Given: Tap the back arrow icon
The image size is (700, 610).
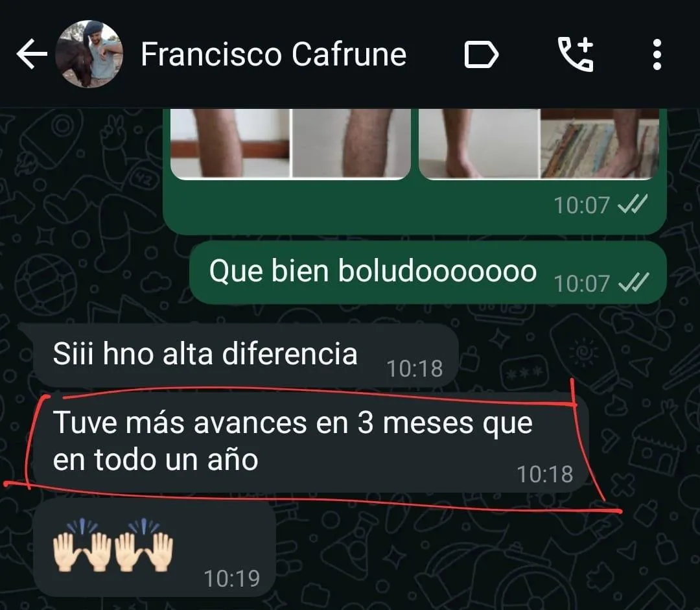Looking at the screenshot, I should coord(32,54).
